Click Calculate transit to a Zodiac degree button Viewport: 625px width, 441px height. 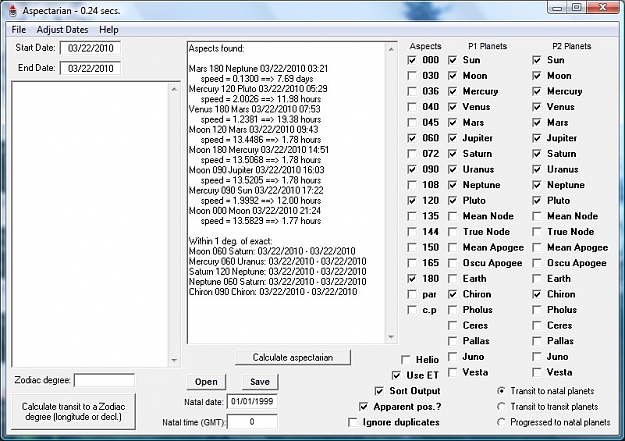point(73,411)
